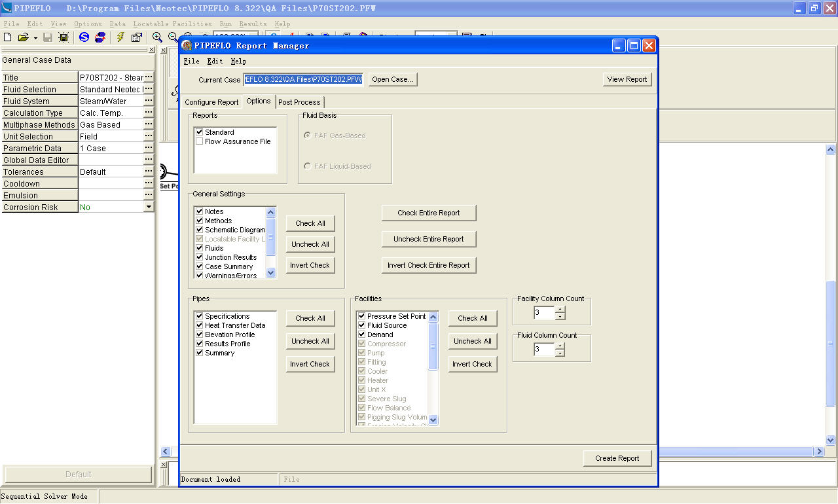This screenshot has height=504, width=838.
Task: Click Uncheck Entire Report button
Action: [429, 239]
